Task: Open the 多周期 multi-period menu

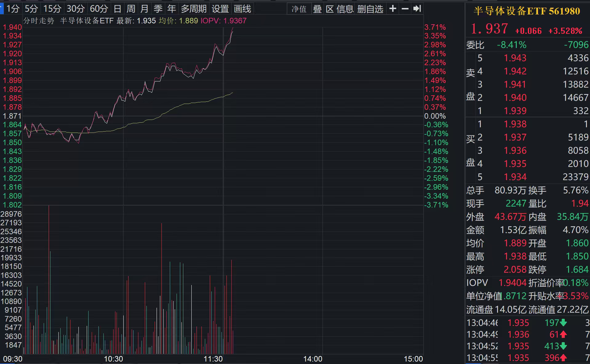Action: [x=193, y=9]
